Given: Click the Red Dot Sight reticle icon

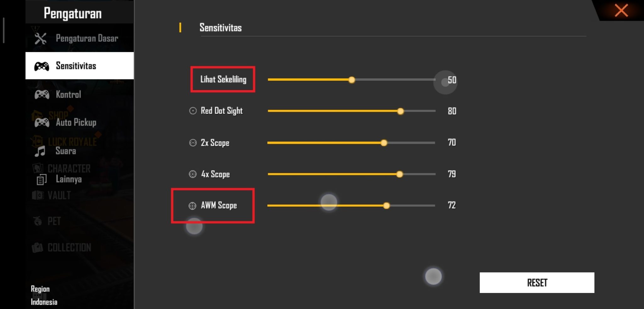Looking at the screenshot, I should click(193, 111).
